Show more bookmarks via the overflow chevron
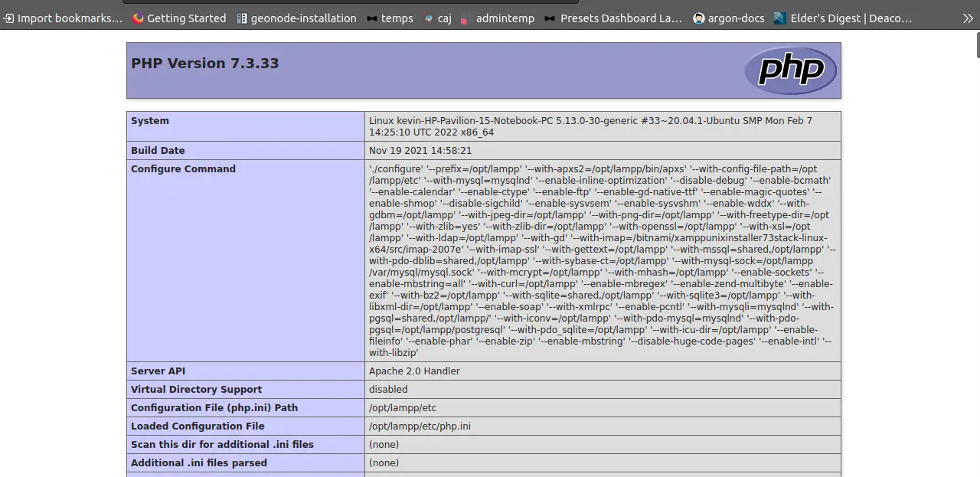This screenshot has height=477, width=980. pyautogui.click(x=968, y=18)
